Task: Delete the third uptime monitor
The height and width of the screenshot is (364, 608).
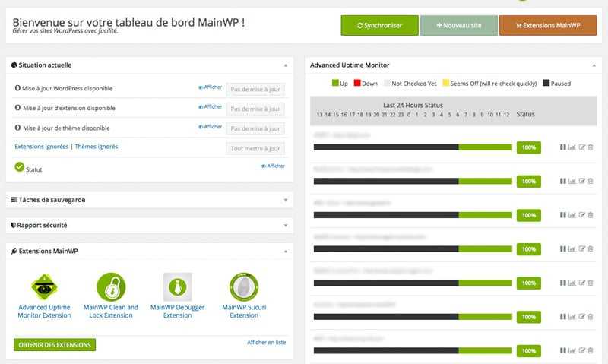Action: pos(591,215)
